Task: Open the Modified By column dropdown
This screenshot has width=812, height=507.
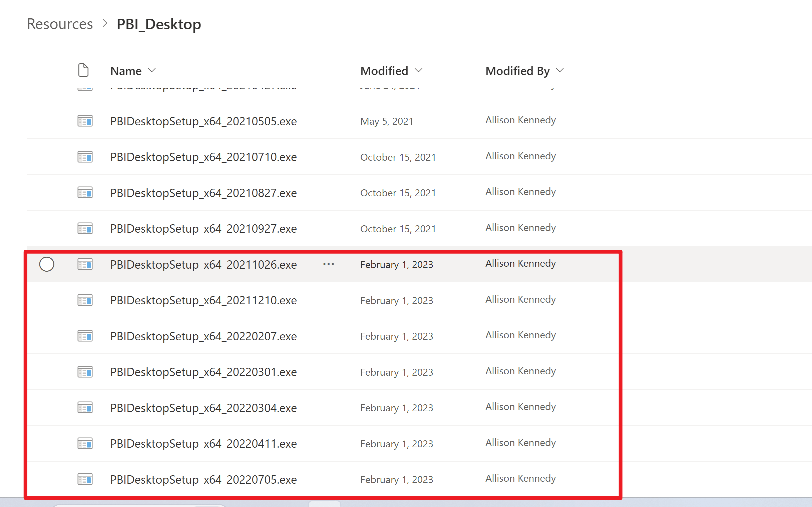Action: [560, 70]
